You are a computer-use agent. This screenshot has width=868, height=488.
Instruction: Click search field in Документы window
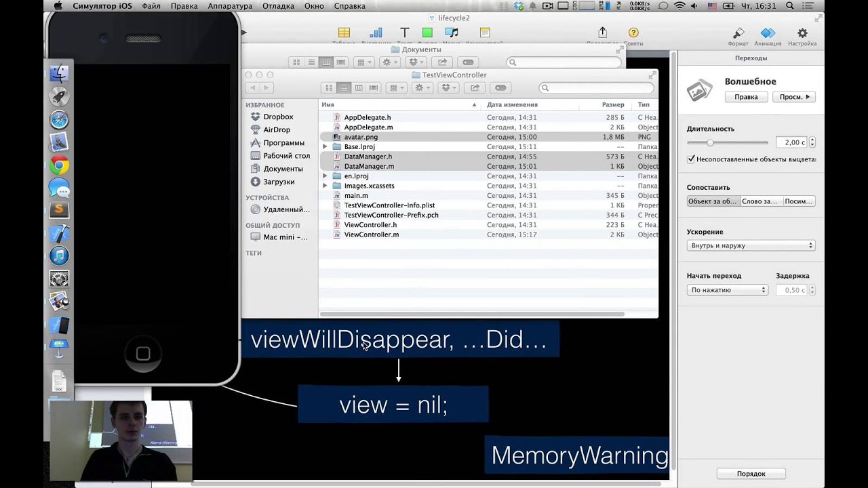click(564, 62)
